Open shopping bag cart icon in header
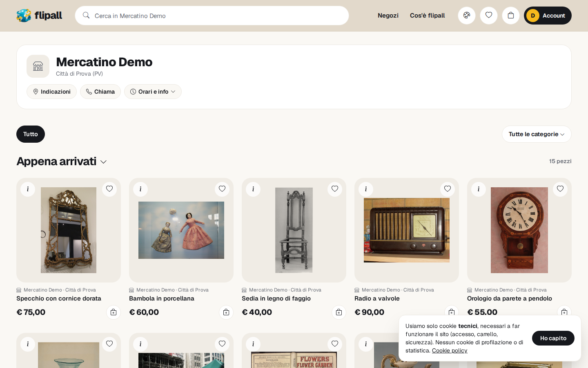 [x=511, y=16]
